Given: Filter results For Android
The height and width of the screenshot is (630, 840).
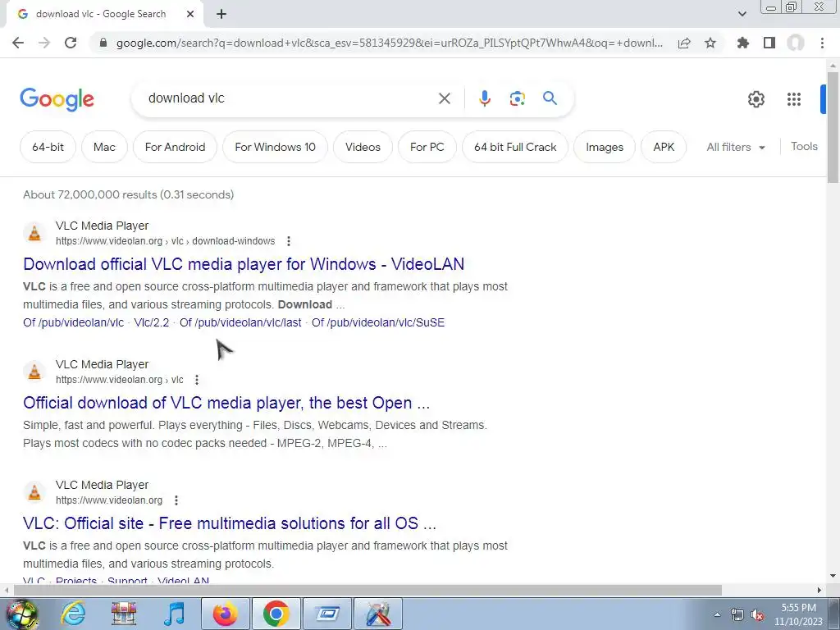Looking at the screenshot, I should click(x=175, y=147).
